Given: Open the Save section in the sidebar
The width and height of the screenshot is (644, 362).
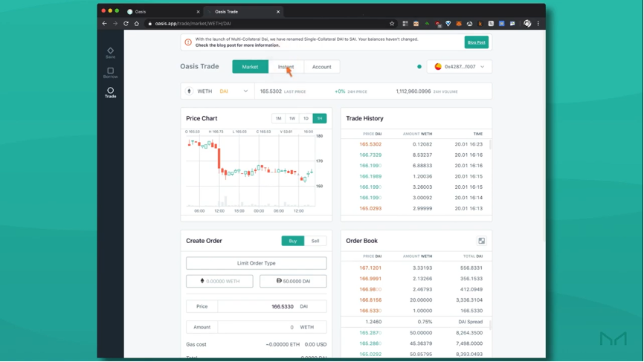Looking at the screenshot, I should click(x=111, y=53).
